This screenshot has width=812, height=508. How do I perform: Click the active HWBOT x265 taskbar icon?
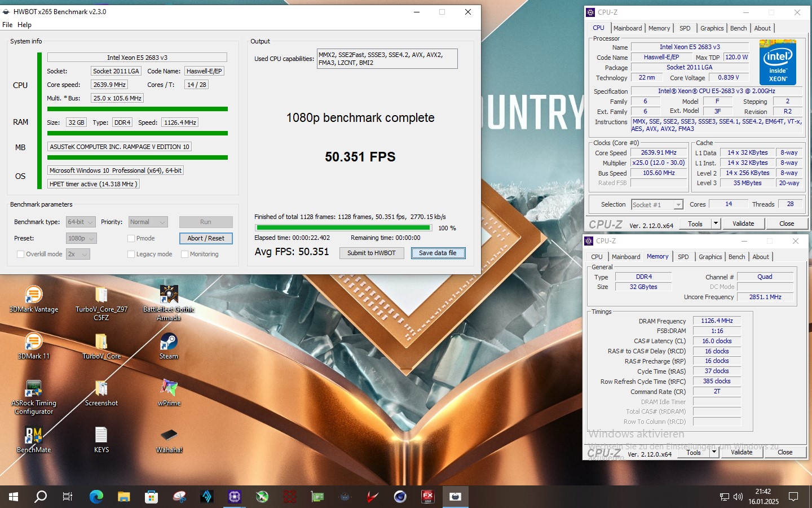click(x=455, y=497)
